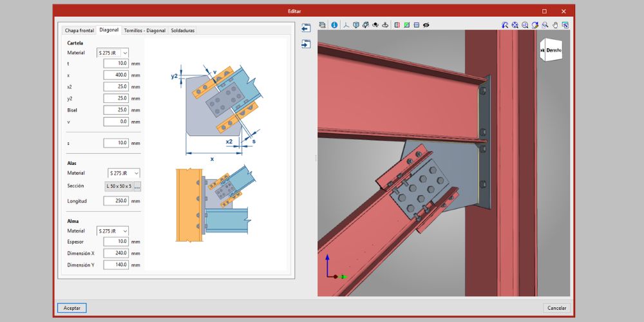Open section picker with the ellipsis button
This screenshot has height=322, width=644.
click(x=137, y=187)
